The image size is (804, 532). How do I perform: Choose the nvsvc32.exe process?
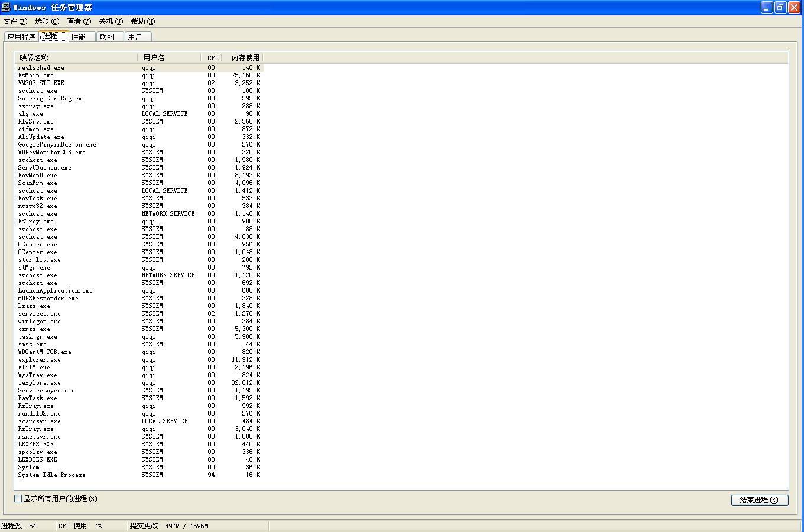[139, 206]
